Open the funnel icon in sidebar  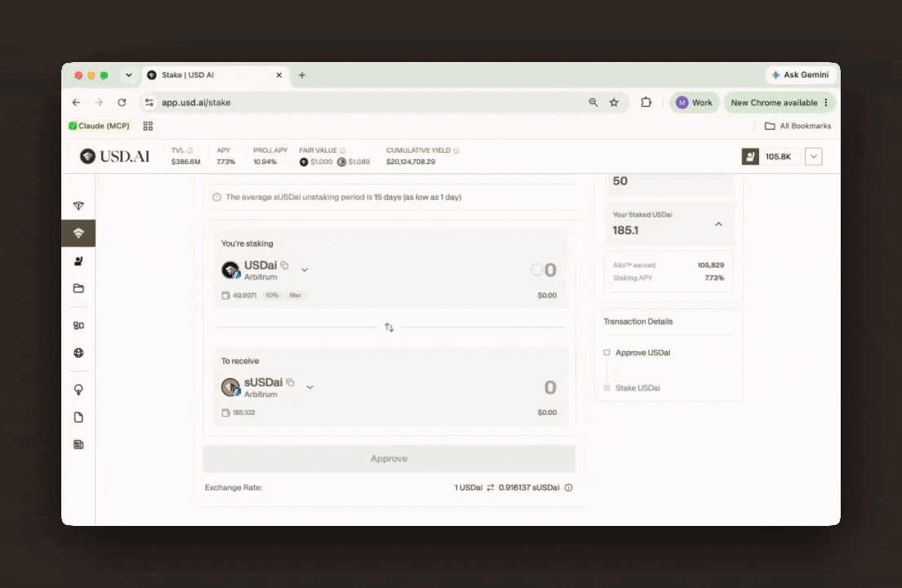(78, 206)
